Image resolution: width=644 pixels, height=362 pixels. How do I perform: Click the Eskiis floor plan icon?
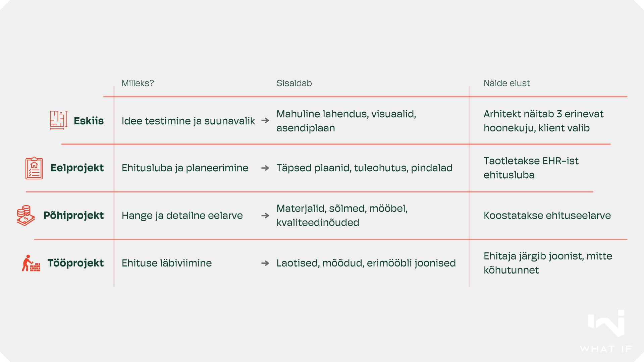tap(59, 120)
